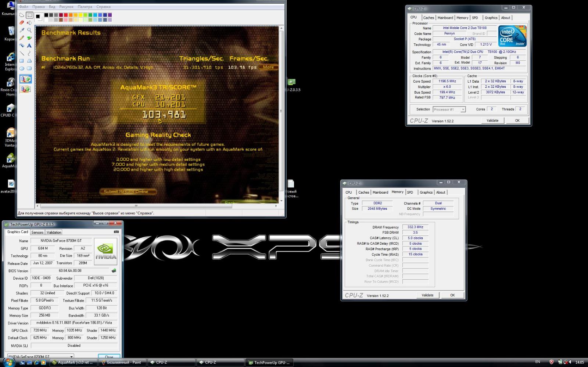Select the Airbrush tool in Paint
This screenshot has height=367, width=588.
(22, 46)
